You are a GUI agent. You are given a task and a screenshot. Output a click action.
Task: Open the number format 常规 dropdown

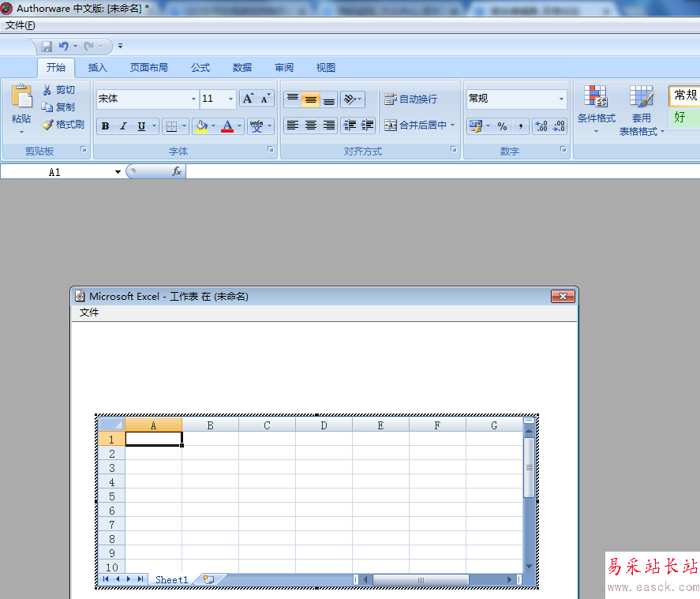tap(561, 99)
